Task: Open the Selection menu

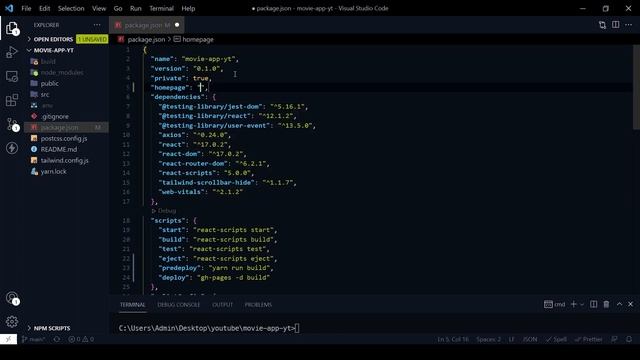Action: 71,8
